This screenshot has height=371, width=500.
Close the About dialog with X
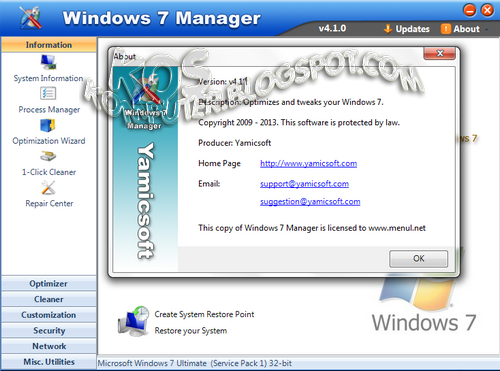(440, 53)
